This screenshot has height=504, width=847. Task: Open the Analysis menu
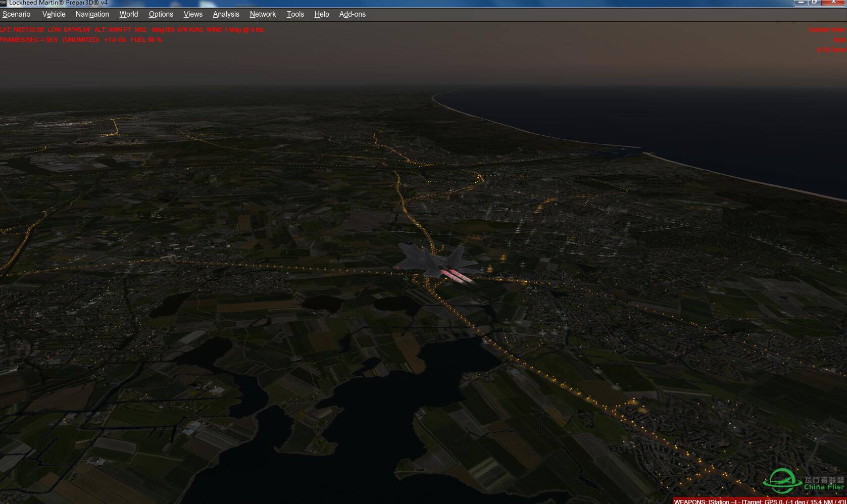226,14
